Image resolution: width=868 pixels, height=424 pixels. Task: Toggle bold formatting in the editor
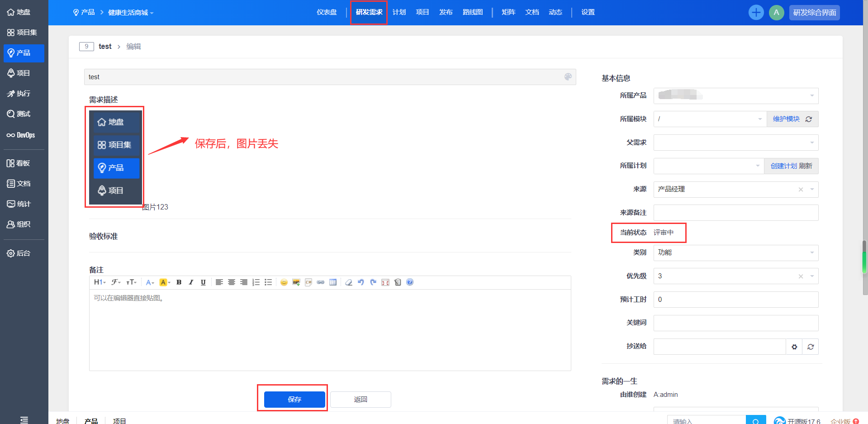pyautogui.click(x=179, y=282)
